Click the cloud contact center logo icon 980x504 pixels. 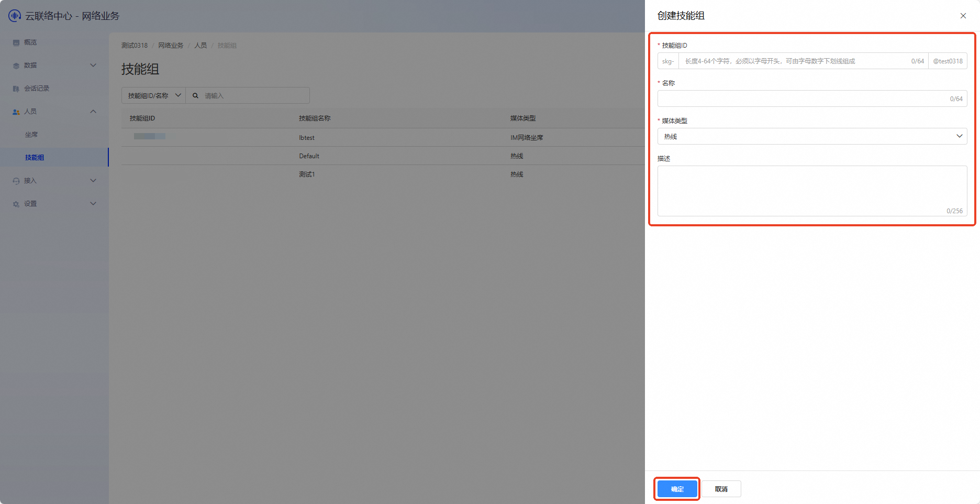[15, 16]
